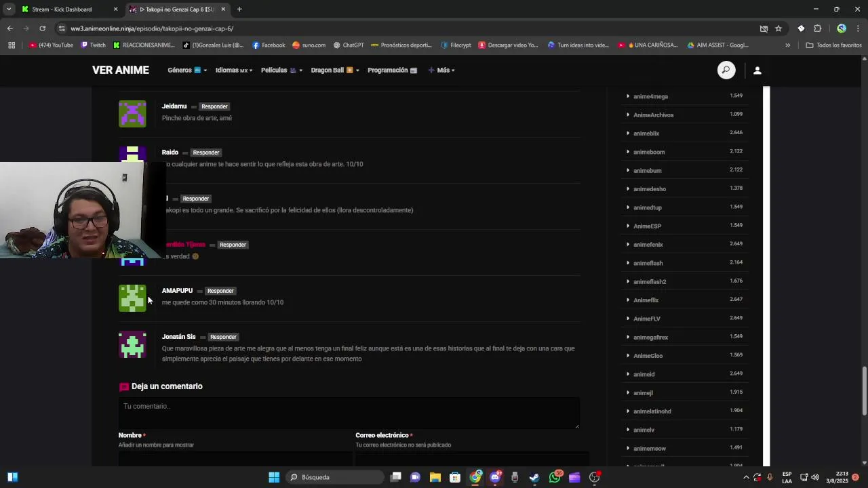This screenshot has height=488, width=868.
Task: Open the Todos los favoritos folder
Action: click(833, 45)
